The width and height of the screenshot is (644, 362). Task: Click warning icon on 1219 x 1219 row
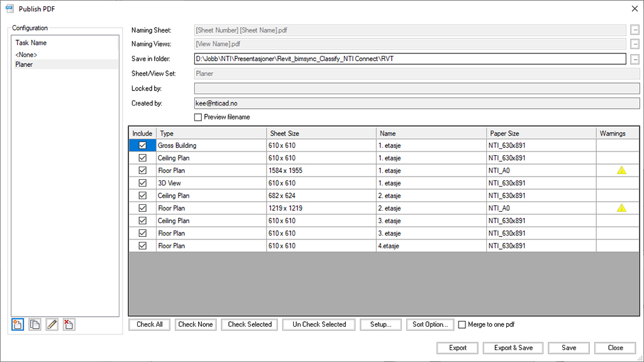click(x=621, y=208)
